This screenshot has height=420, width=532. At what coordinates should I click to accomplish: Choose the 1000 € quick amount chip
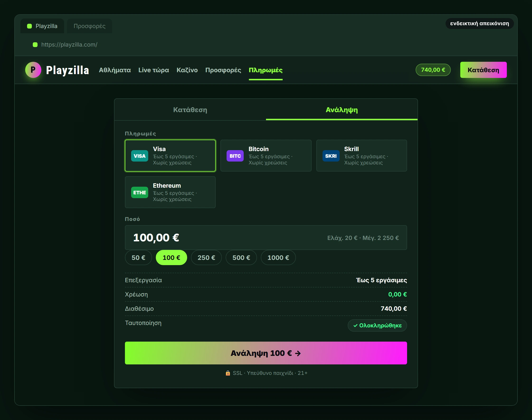click(278, 258)
